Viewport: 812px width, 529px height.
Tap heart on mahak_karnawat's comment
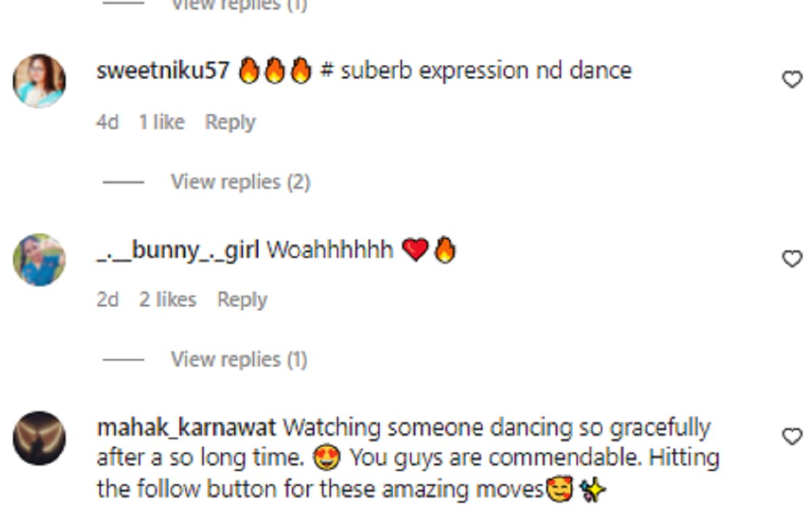coord(792,436)
